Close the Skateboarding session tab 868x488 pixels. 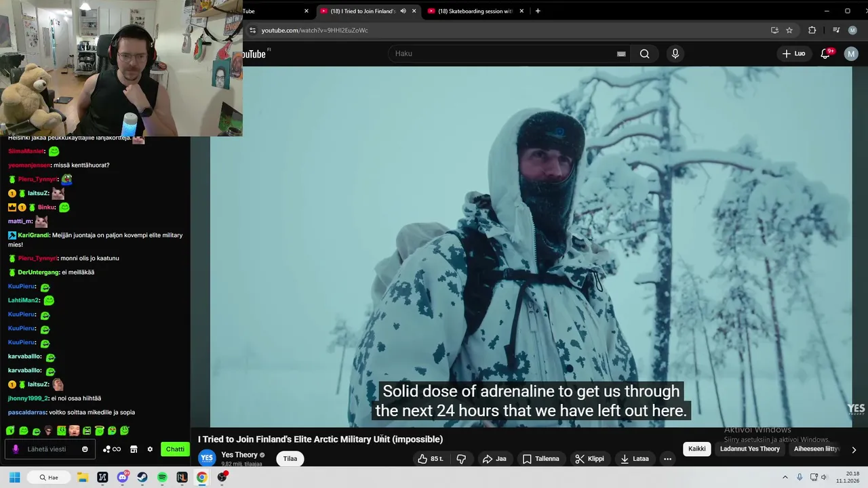[x=521, y=11]
